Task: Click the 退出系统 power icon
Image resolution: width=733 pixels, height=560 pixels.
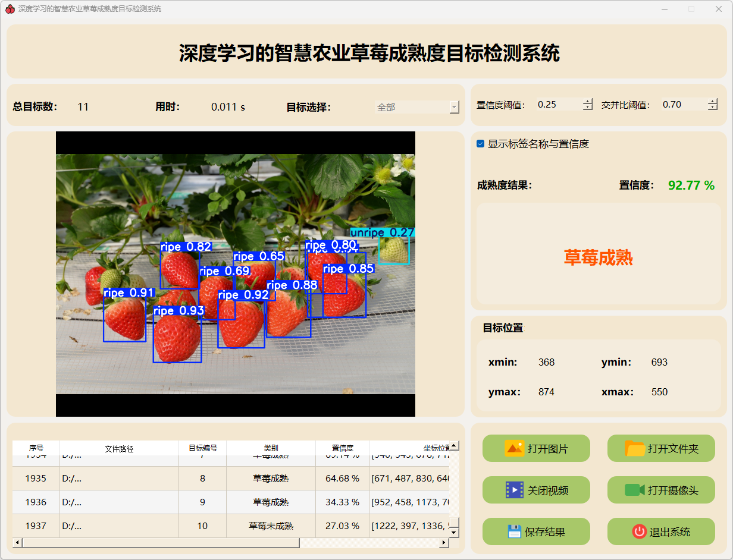Action: 640,531
